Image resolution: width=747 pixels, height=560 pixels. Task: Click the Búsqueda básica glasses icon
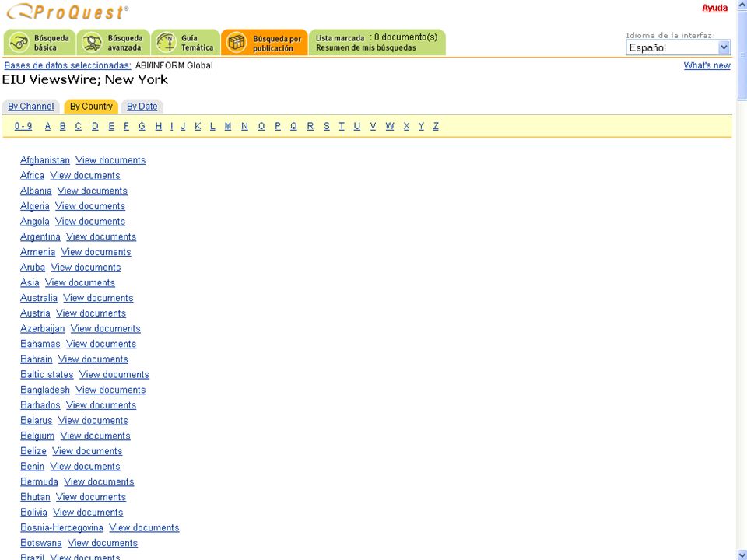[19, 43]
